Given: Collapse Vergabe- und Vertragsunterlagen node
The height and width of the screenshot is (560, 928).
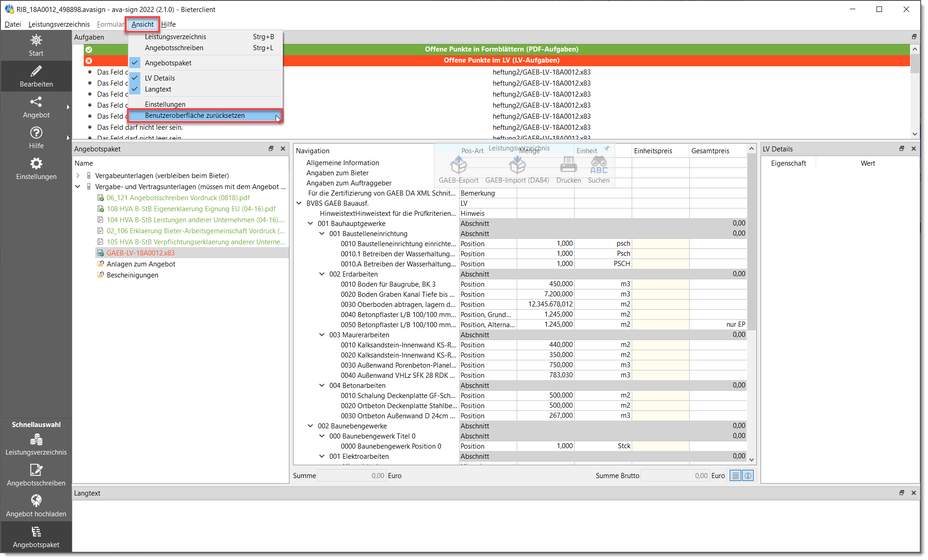Looking at the screenshot, I should coord(78,187).
